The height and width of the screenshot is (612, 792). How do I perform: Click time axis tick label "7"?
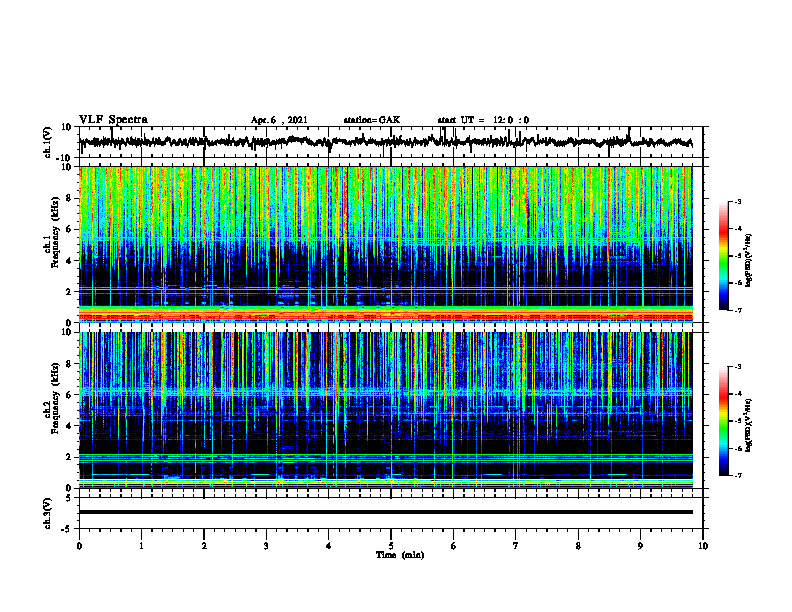point(516,546)
